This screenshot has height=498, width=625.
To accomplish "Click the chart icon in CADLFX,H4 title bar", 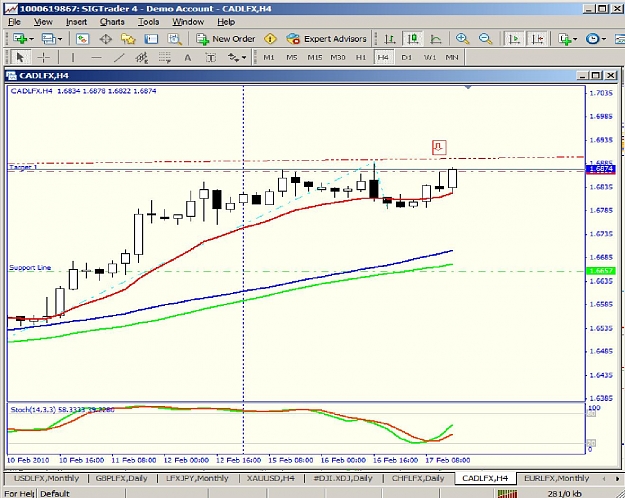I will click(11, 75).
